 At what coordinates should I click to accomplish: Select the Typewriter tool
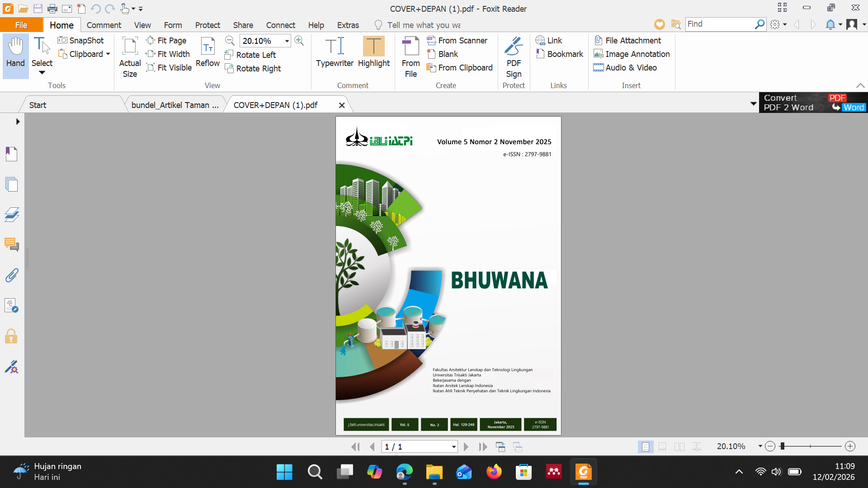pos(335,52)
